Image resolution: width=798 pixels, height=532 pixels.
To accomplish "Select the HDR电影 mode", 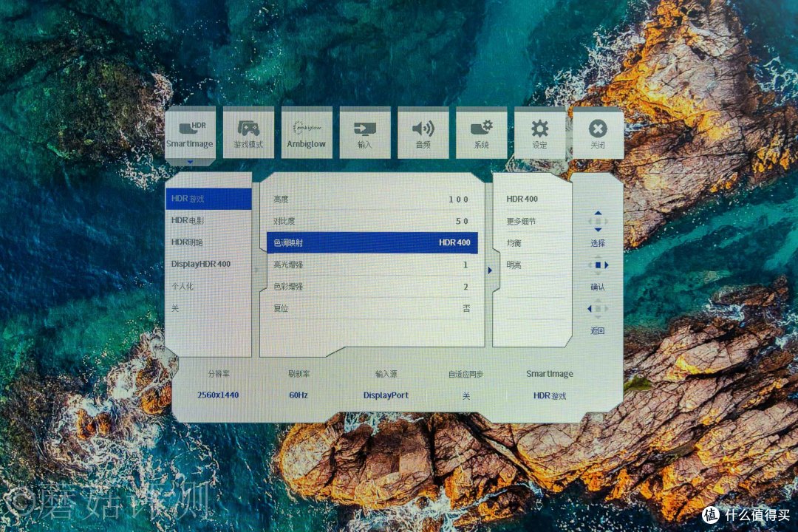I will [208, 220].
